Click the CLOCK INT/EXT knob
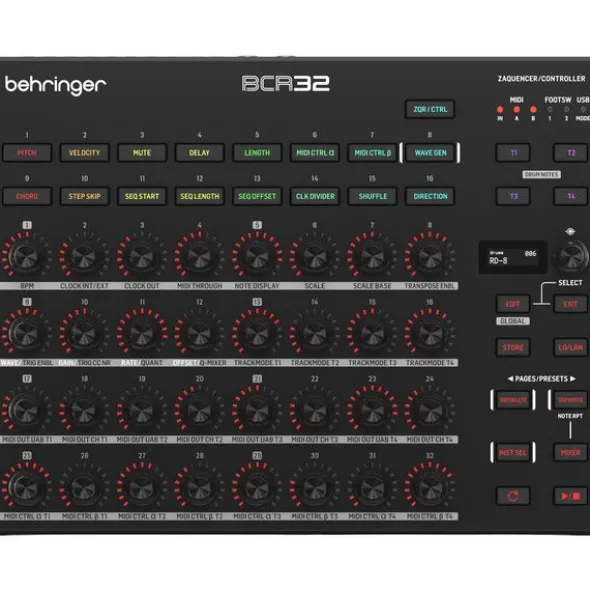 [x=84, y=257]
